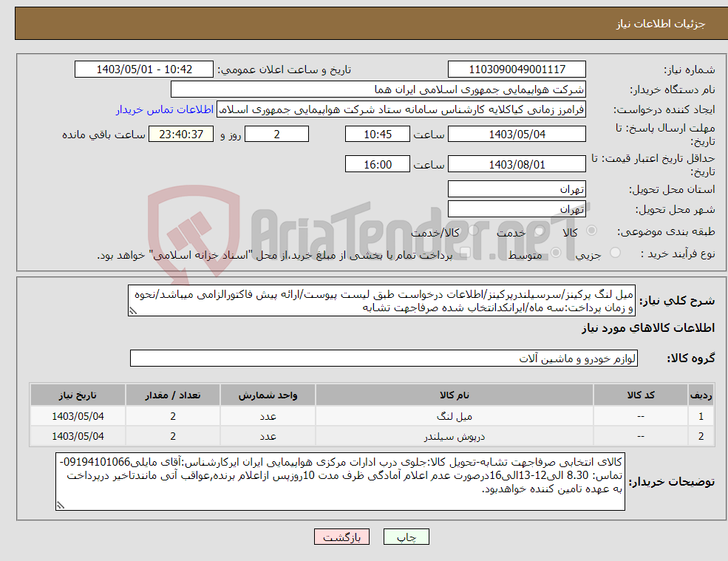Click the validity time 16:00 field
728x561 pixels.
[378, 164]
